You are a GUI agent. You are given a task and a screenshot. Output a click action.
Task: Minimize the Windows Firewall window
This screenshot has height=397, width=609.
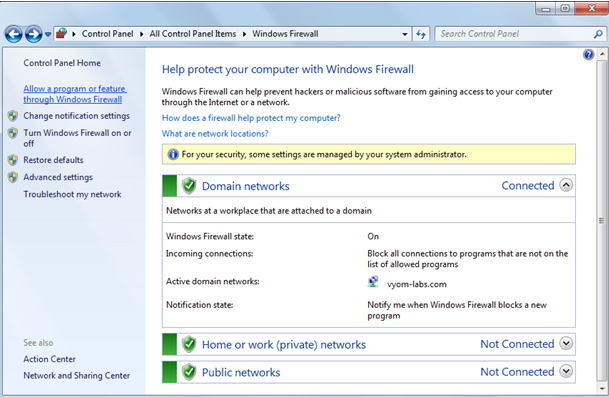[x=546, y=8]
